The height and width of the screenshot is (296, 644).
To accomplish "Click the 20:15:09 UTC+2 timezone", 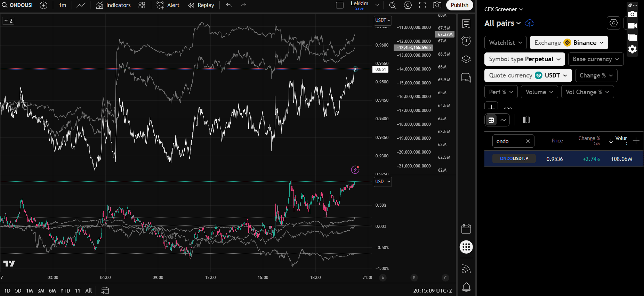I will click(433, 290).
